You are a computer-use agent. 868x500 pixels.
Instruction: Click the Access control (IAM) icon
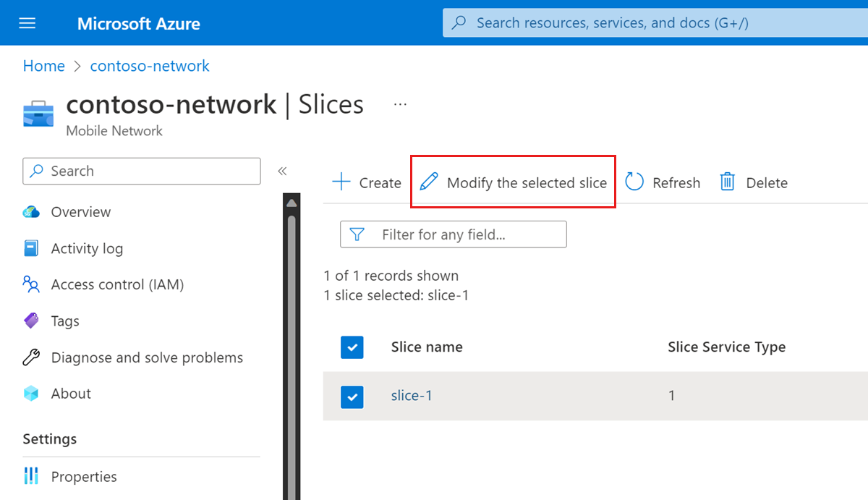pos(32,284)
